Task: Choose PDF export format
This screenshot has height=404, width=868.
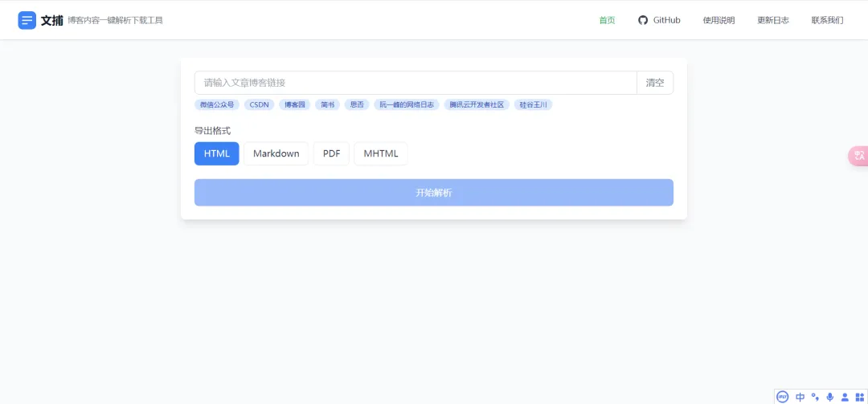Action: point(332,154)
